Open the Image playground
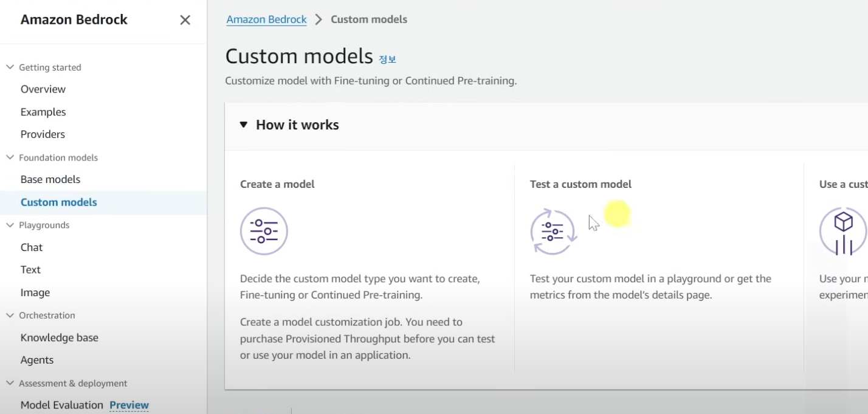 click(35, 292)
